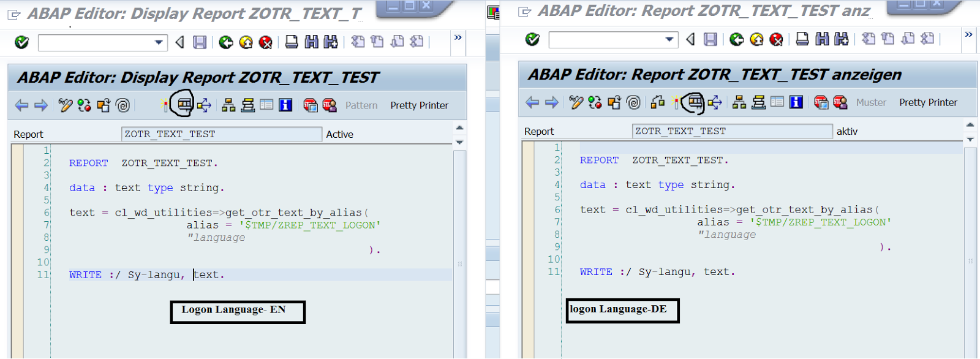Click Display Navigation Window icon in English window

coord(247,105)
